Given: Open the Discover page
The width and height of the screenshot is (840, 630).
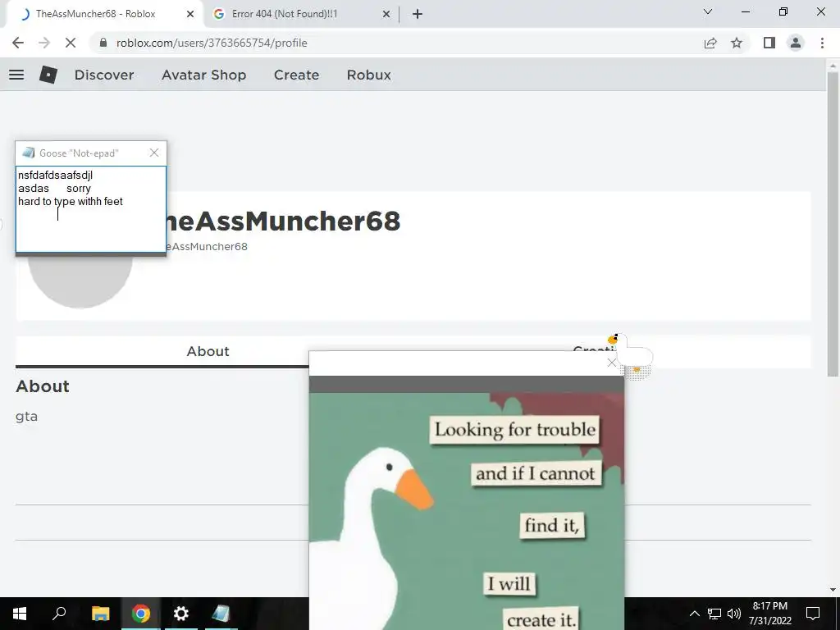Looking at the screenshot, I should (x=104, y=75).
